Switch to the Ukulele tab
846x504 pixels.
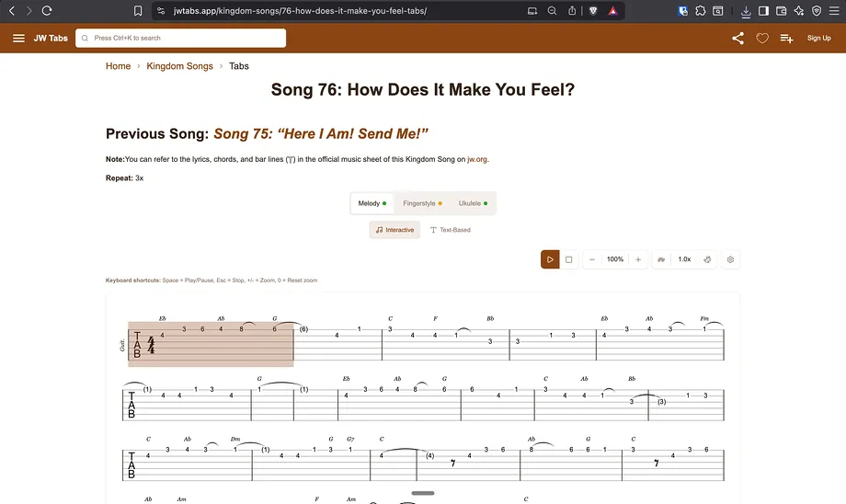474,203
